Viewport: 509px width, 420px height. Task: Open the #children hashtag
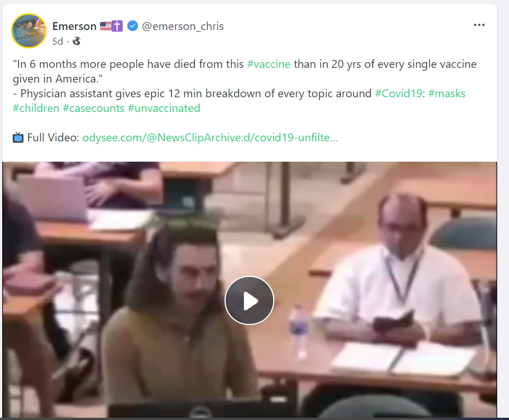coord(36,108)
